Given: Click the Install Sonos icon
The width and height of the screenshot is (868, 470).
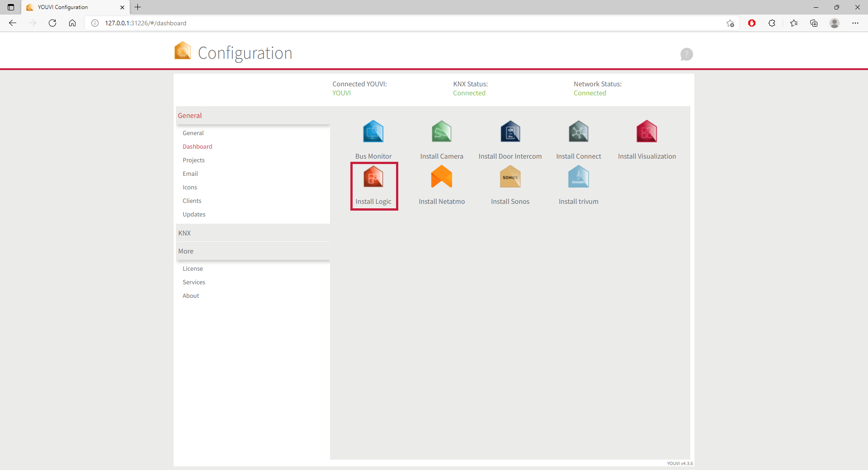Looking at the screenshot, I should [510, 177].
